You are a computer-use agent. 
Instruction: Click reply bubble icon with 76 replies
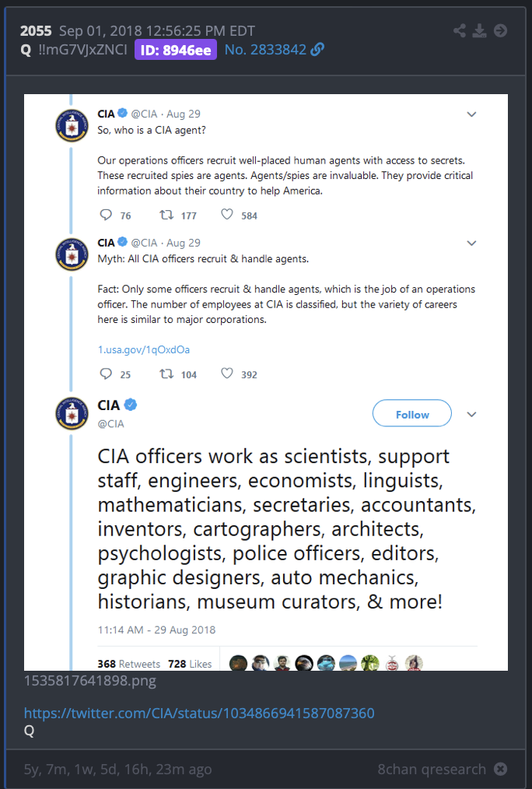tap(106, 215)
